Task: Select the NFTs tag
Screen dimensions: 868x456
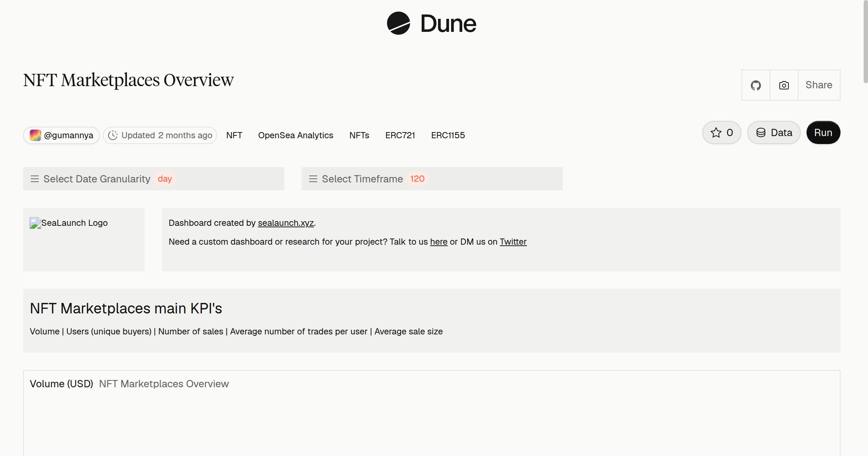Action: (359, 135)
